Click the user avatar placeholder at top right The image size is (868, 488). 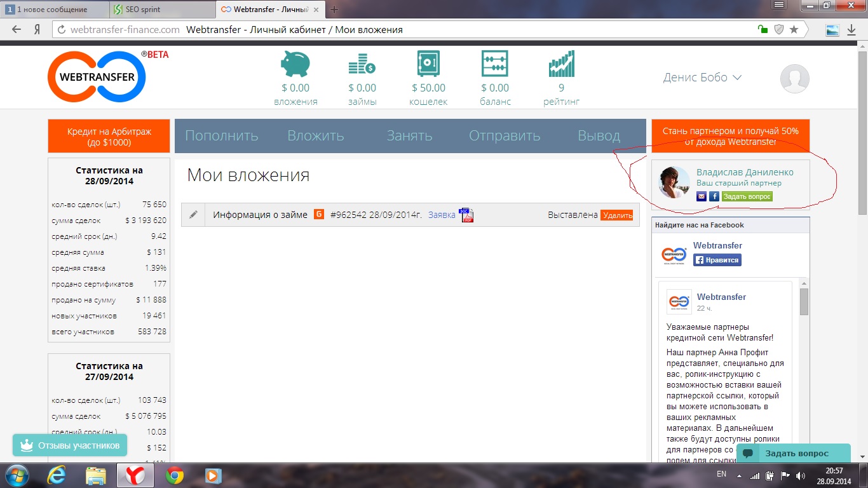794,78
